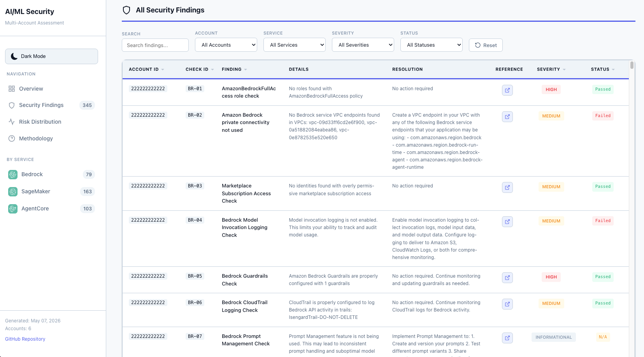Sort table by Status column

[x=603, y=69]
